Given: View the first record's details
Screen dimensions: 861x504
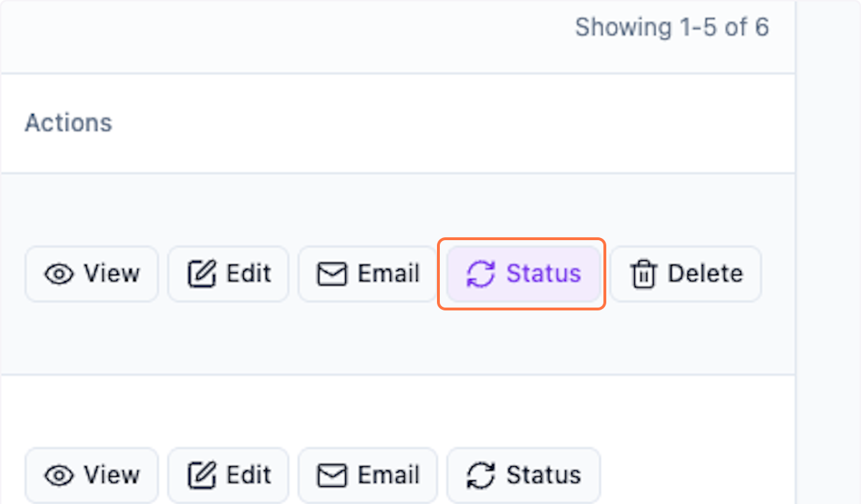Looking at the screenshot, I should 91,274.
